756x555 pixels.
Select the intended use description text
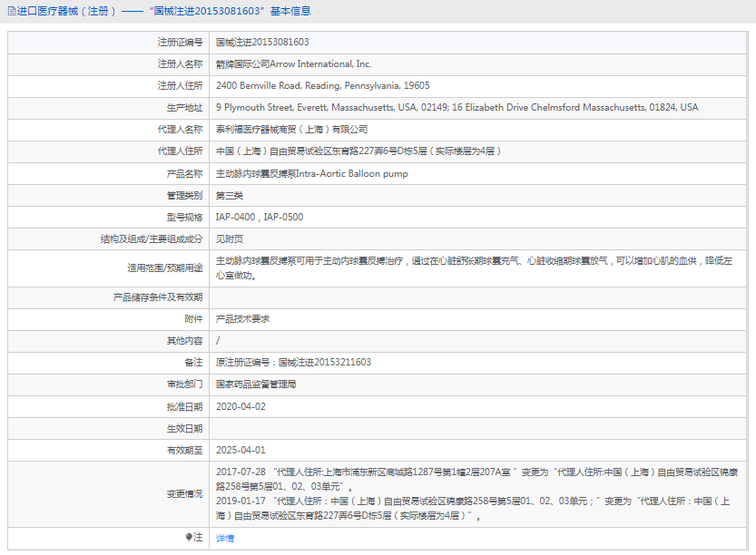pos(474,268)
